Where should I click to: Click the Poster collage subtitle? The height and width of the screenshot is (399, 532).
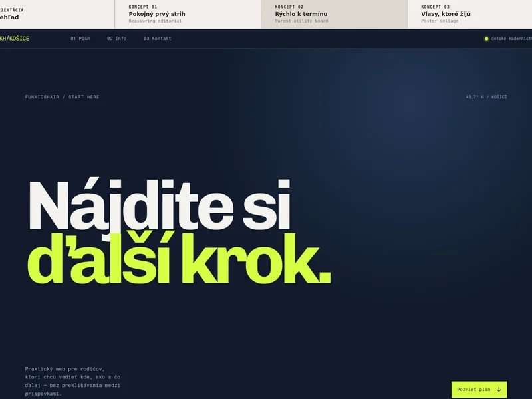(x=440, y=21)
